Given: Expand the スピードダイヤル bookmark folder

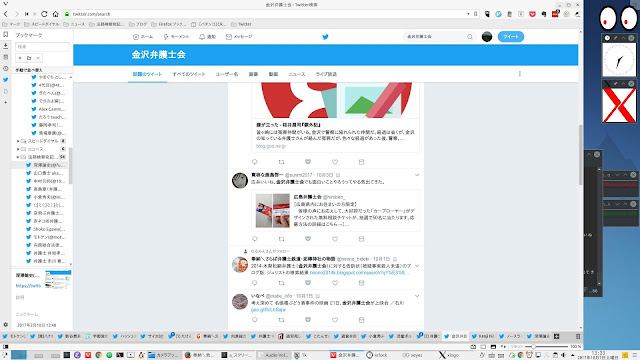Looking at the screenshot, I should point(18,141).
